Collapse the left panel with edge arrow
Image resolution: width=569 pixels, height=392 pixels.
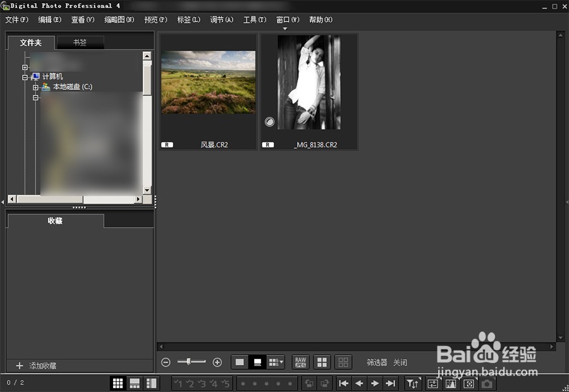coord(3,202)
